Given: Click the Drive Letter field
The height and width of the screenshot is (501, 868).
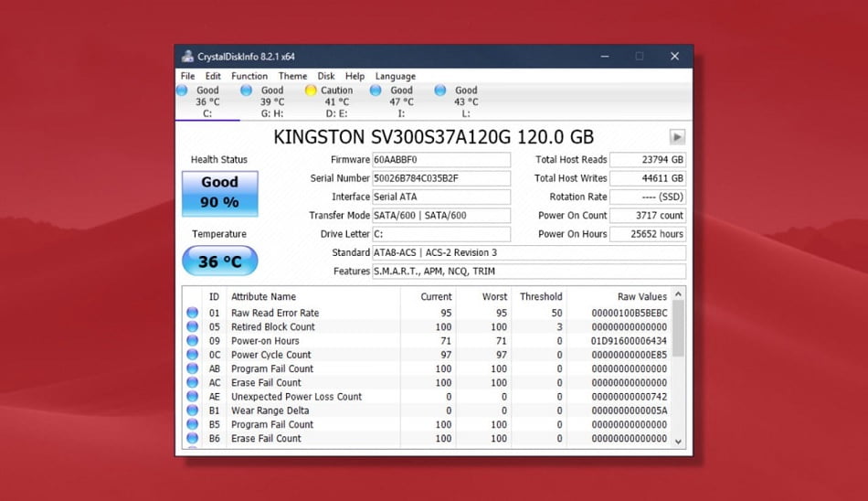Looking at the screenshot, I should [x=441, y=234].
